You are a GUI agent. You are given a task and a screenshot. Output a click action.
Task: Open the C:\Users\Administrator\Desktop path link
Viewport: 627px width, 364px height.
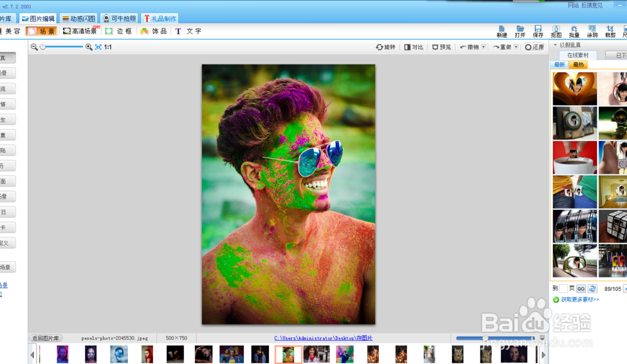tap(323, 338)
